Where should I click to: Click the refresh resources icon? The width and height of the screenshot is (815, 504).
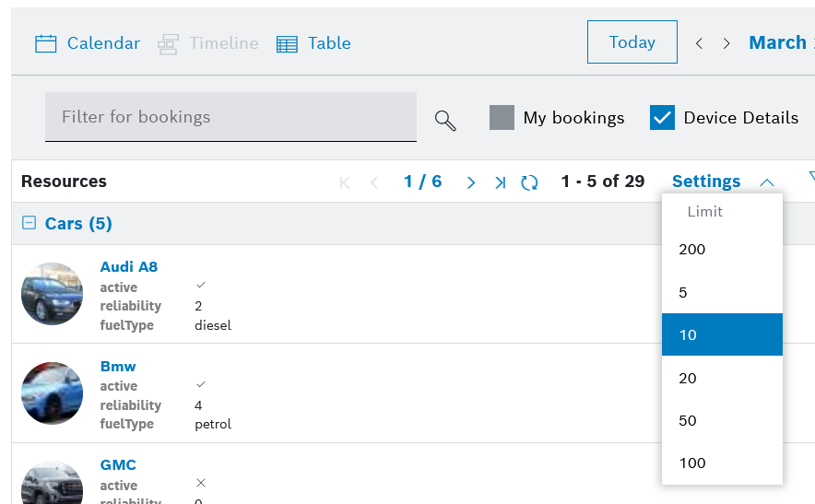pos(529,182)
